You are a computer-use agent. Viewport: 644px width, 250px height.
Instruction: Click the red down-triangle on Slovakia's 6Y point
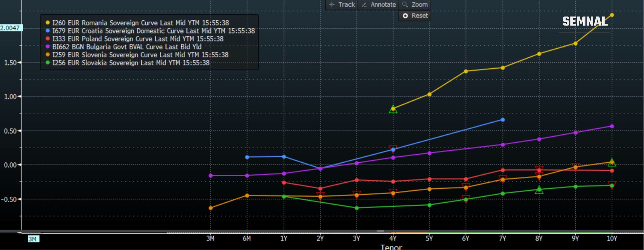coord(466,199)
